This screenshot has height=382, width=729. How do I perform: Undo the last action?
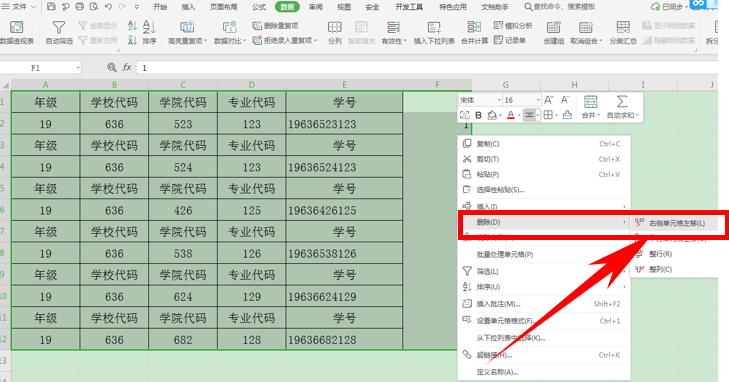click(108, 7)
